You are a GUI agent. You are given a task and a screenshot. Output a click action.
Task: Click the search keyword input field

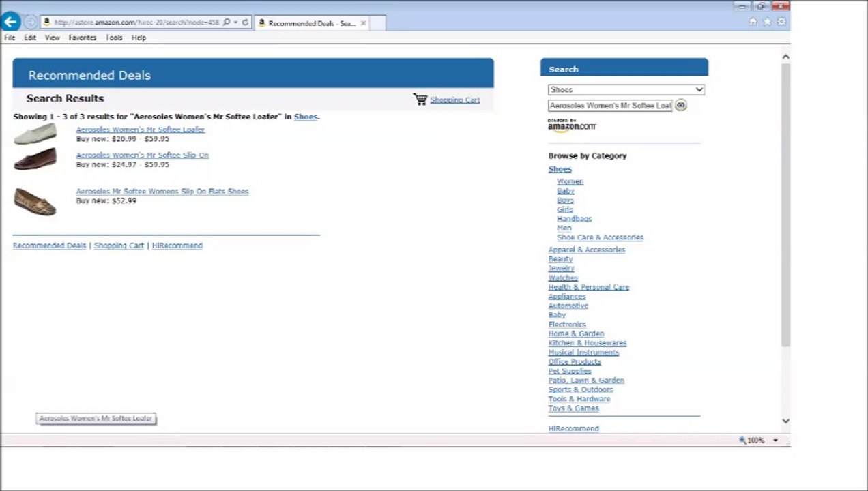[x=611, y=106]
